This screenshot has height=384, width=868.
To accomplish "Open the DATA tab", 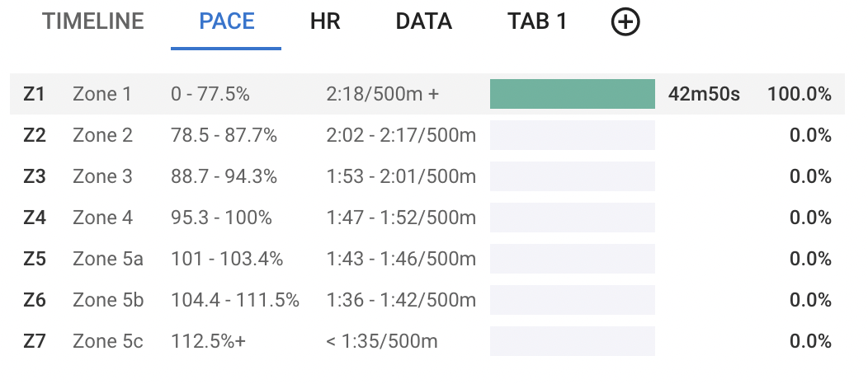I will coord(423,21).
